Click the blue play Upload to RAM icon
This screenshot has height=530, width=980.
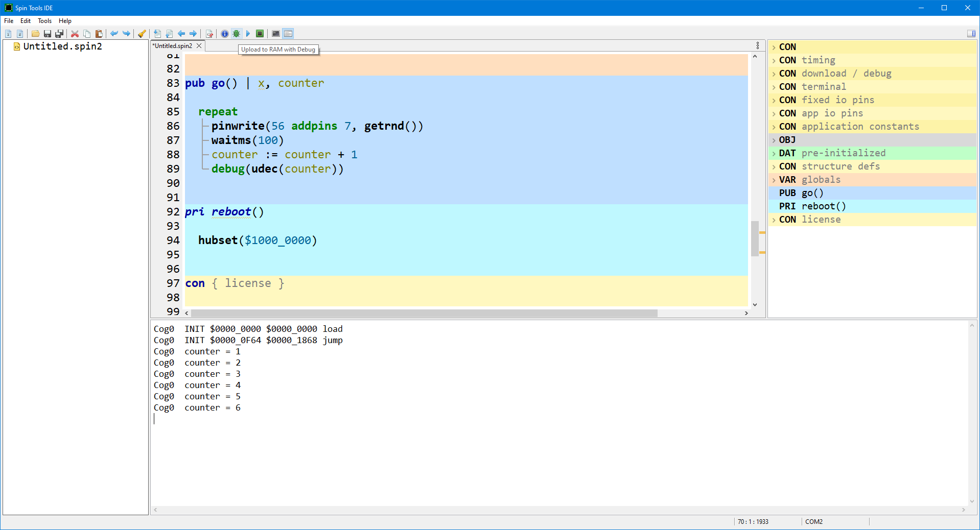pos(248,34)
